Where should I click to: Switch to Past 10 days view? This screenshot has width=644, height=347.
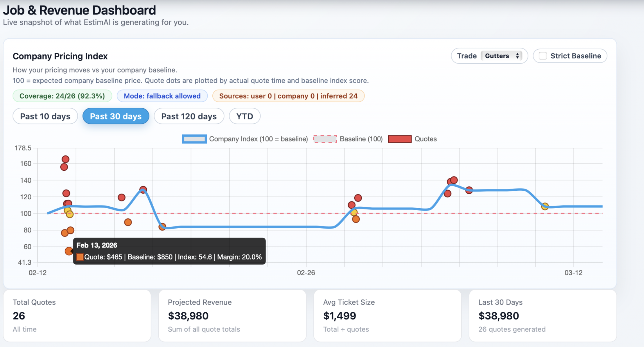point(45,116)
